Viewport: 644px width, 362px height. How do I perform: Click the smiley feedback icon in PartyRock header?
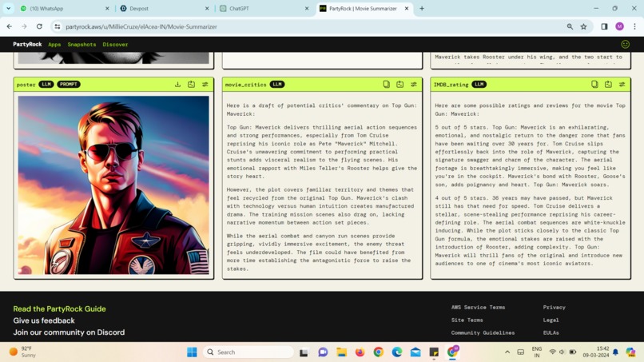625,45
